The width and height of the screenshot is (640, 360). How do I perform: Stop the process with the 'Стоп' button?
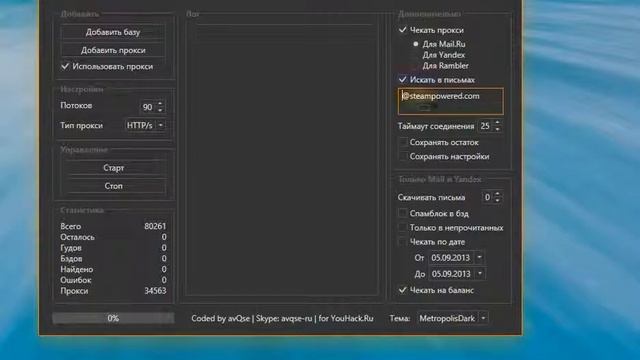point(113,186)
